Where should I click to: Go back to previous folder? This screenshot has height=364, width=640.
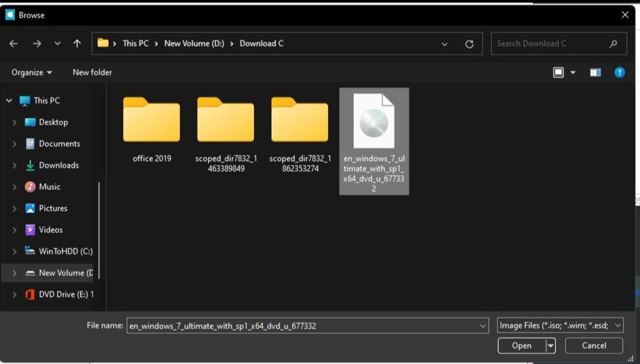14,44
